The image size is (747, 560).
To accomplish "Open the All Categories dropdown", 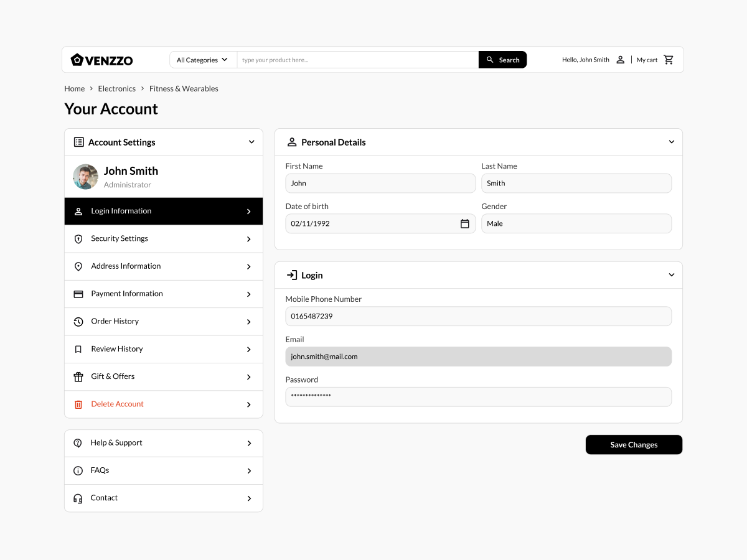I will click(x=202, y=60).
